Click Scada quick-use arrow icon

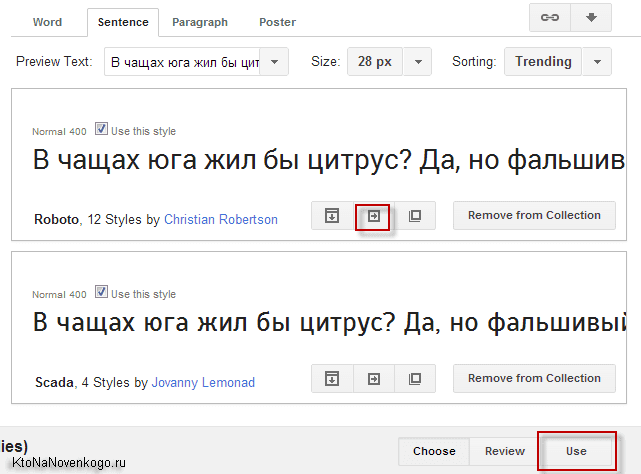[374, 379]
